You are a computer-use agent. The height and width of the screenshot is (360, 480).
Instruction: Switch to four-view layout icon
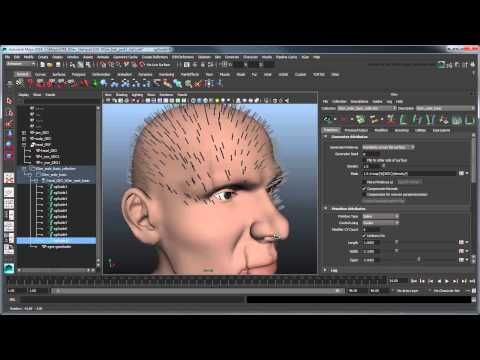point(9,203)
